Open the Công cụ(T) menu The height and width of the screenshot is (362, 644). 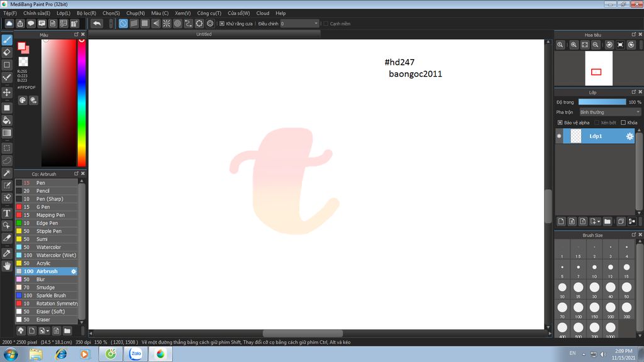pyautogui.click(x=209, y=13)
